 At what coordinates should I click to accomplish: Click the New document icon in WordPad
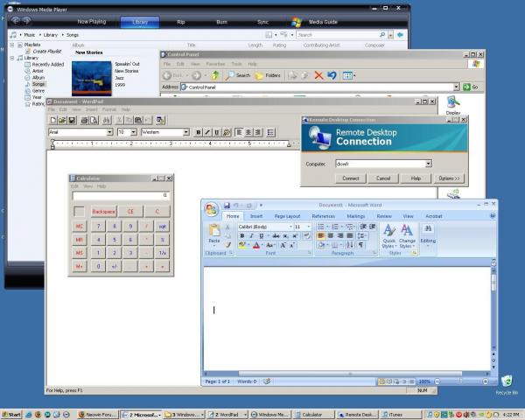(x=52, y=120)
